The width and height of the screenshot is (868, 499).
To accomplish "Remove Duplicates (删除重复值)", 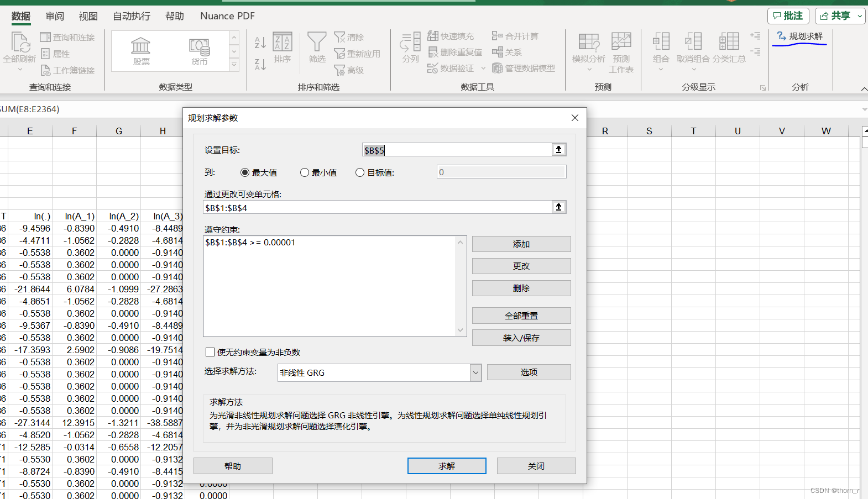I will (455, 52).
